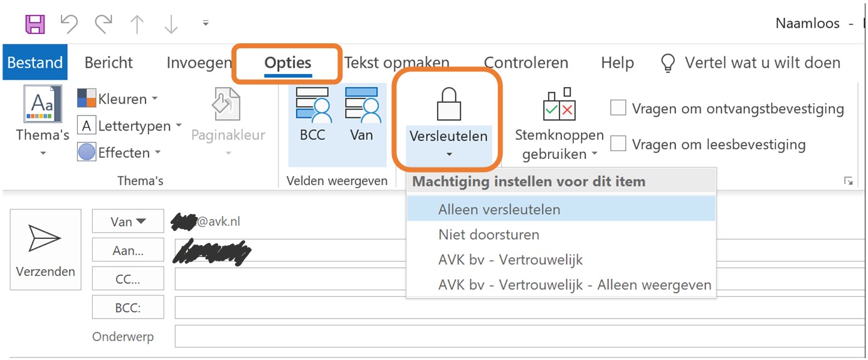Click the Undo arrow in quick access toolbar
Image resolution: width=868 pixels, height=360 pixels.
pyautogui.click(x=69, y=24)
